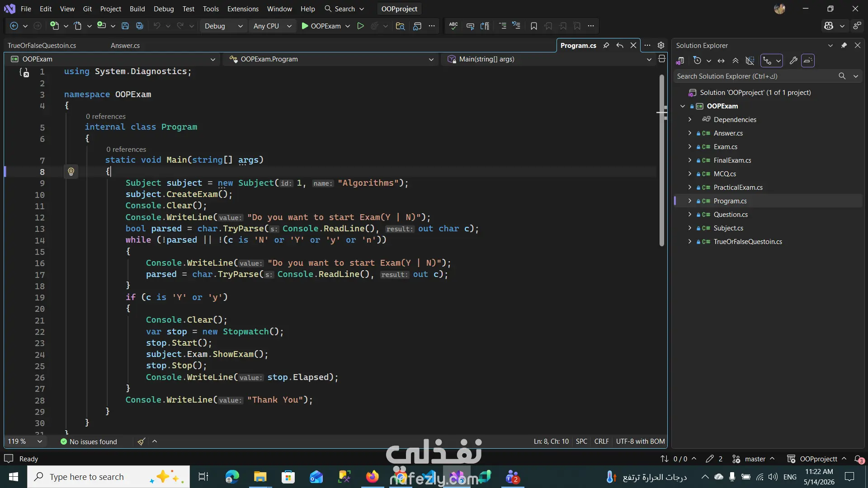Select MCQ.cs in Solution Explorer

coord(725,174)
